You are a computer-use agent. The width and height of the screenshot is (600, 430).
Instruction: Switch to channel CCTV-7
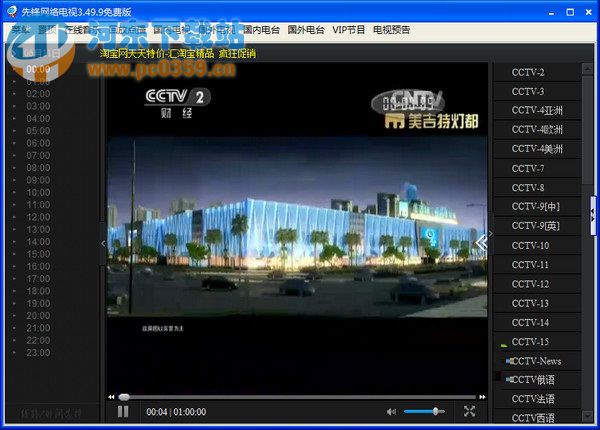click(x=537, y=168)
